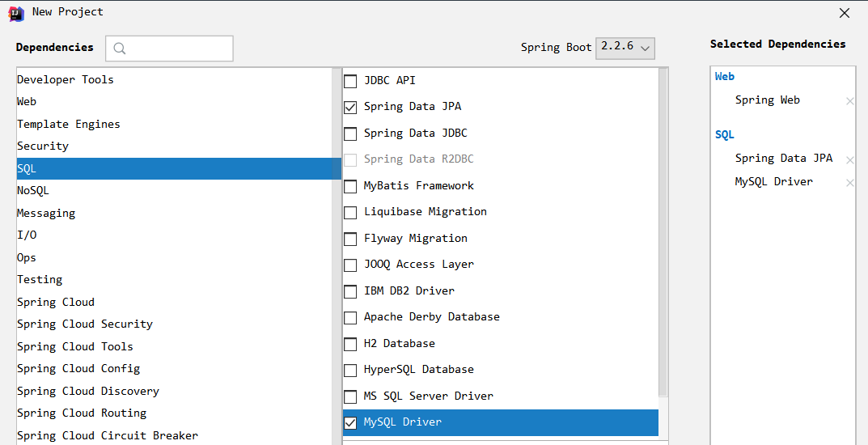Remove Spring Web from selected dependencies
This screenshot has width=868, height=445.
point(849,101)
